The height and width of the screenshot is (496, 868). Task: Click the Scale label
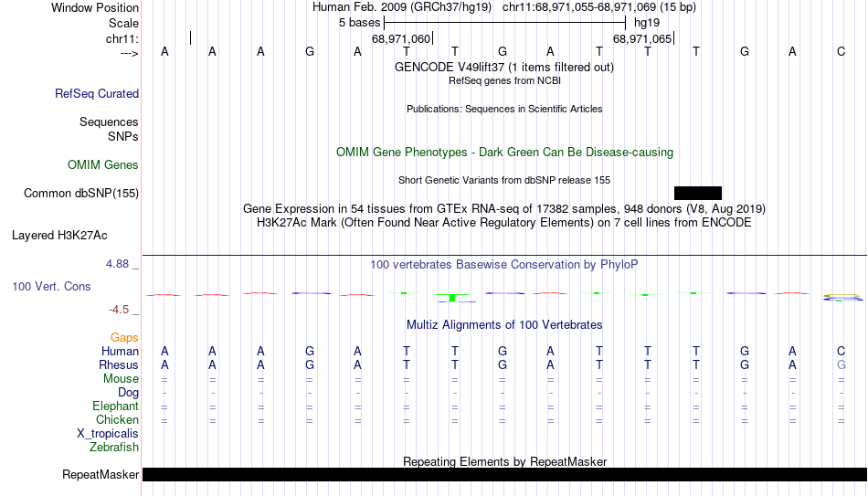pos(123,23)
